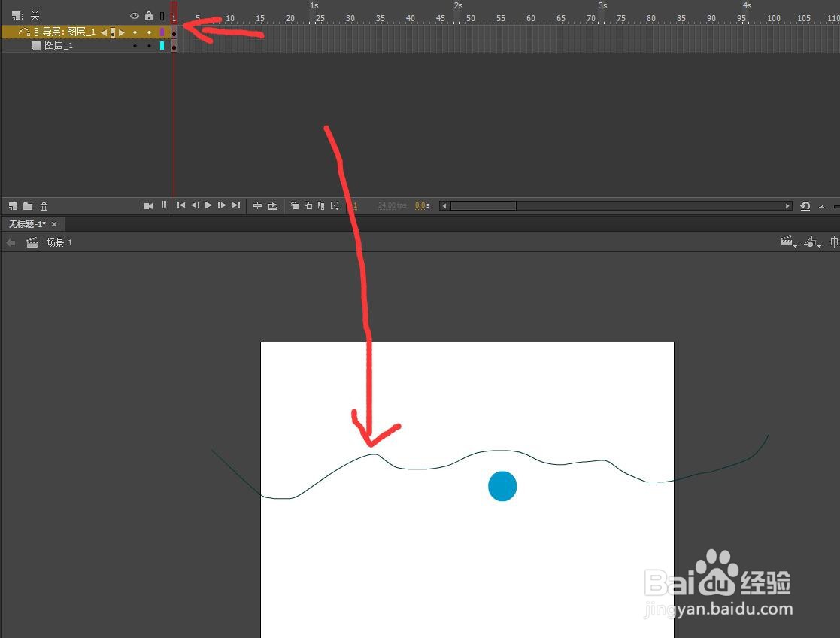
Task: Enable onion skin view
Action: (x=294, y=205)
